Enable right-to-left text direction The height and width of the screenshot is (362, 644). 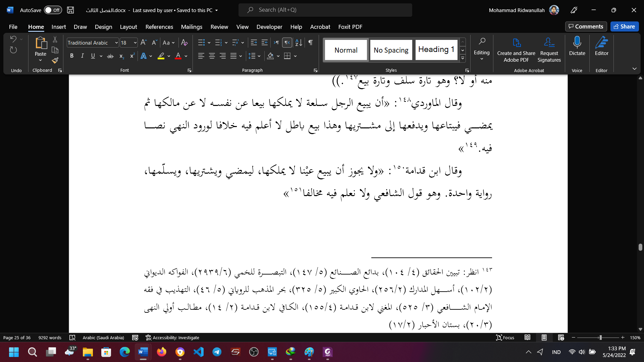point(287,43)
